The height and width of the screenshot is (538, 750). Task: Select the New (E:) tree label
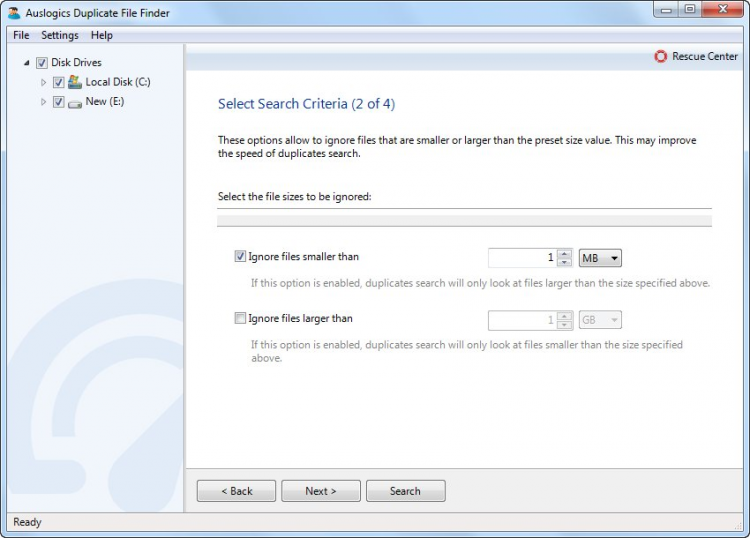(105, 101)
